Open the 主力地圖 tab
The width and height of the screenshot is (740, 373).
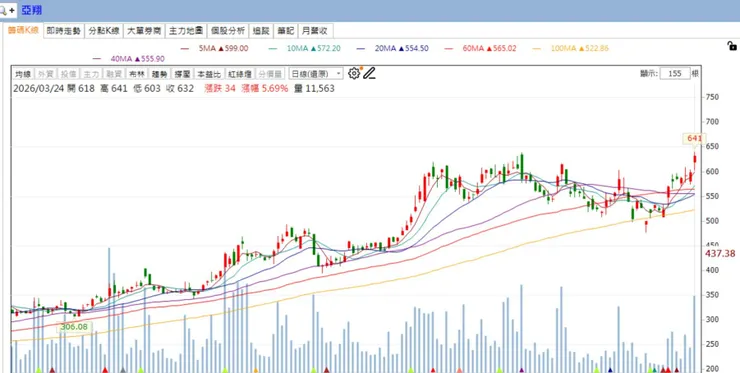pos(185,31)
